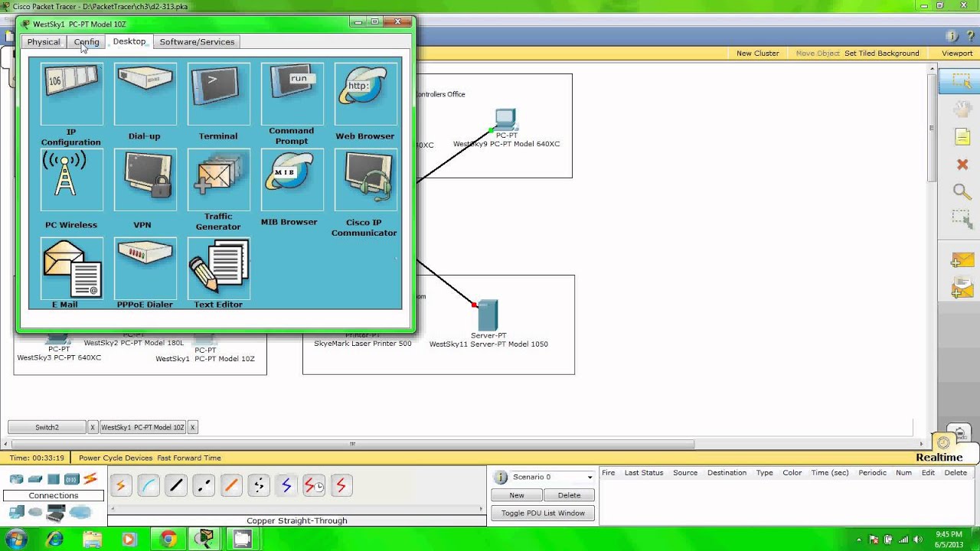980x551 pixels.
Task: Open scenario information i icon
Action: coord(501,478)
